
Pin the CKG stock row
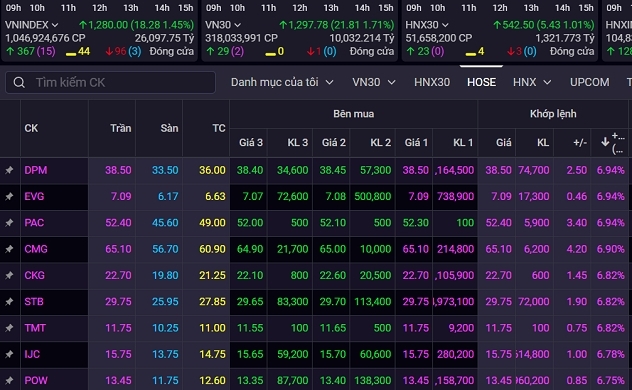pos(9,276)
